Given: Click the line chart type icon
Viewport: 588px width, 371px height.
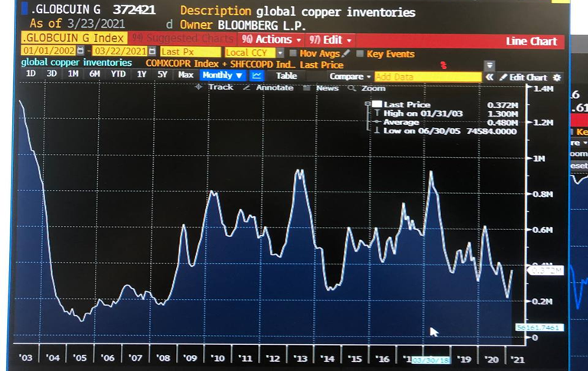Looking at the screenshot, I should tap(256, 76).
